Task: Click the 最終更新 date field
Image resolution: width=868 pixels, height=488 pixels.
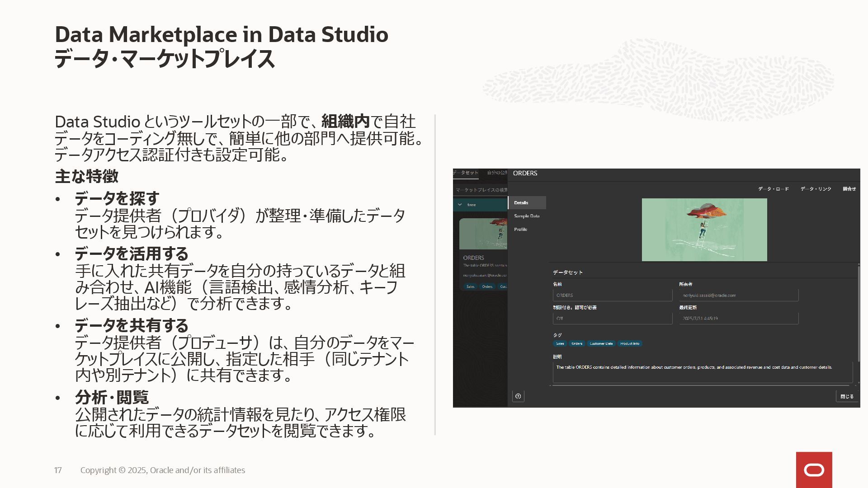Action: tap(738, 319)
